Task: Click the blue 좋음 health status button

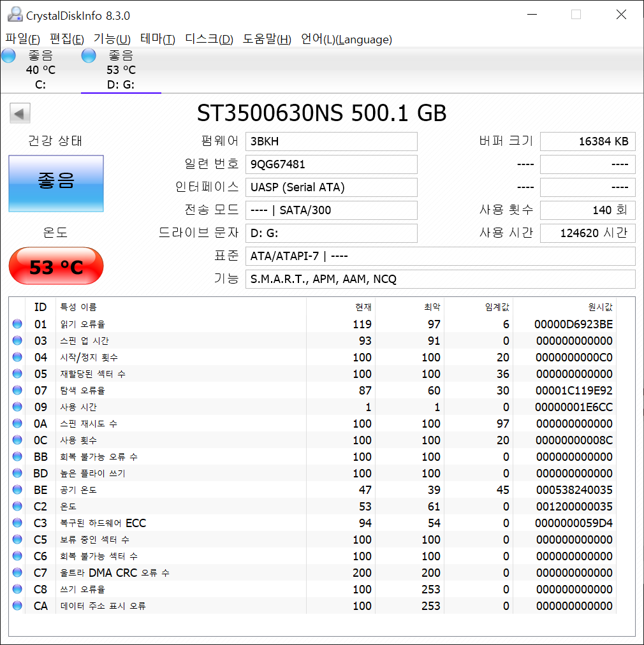Action: (56, 184)
